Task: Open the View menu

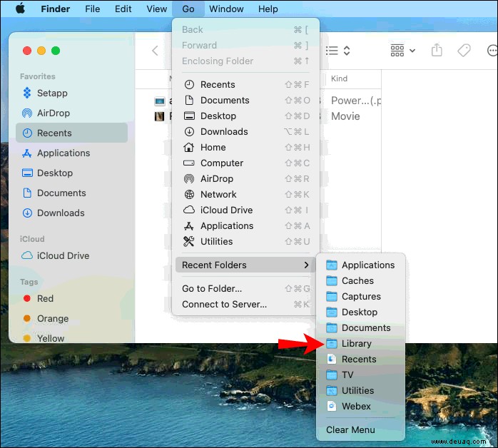Action: (156, 9)
